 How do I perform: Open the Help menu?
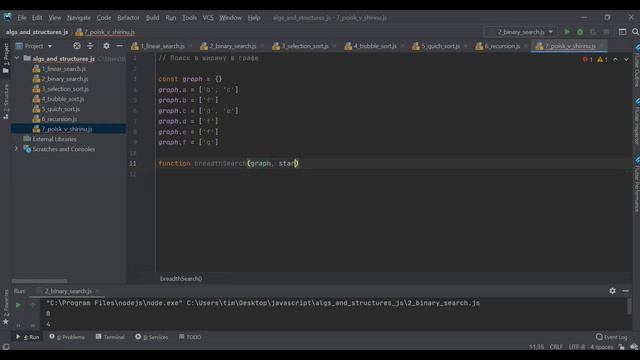point(254,18)
